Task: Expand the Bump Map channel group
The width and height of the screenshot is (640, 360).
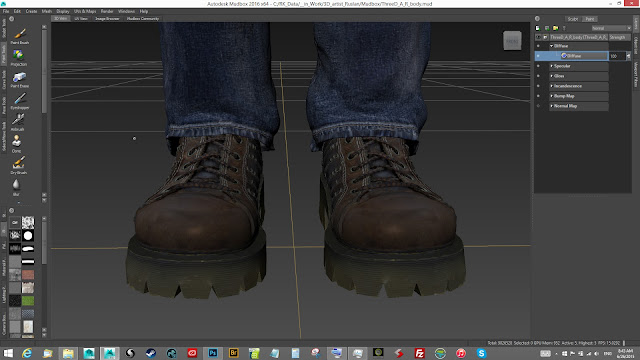Action: [x=551, y=96]
